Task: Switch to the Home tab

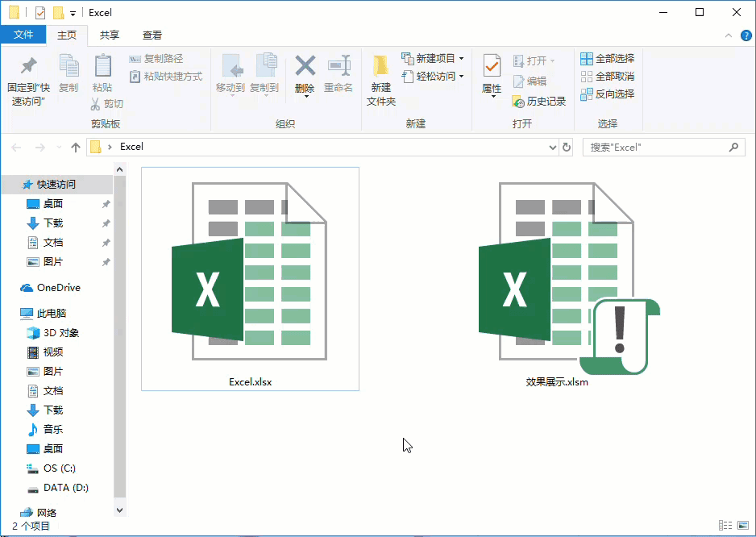Action: pos(67,35)
